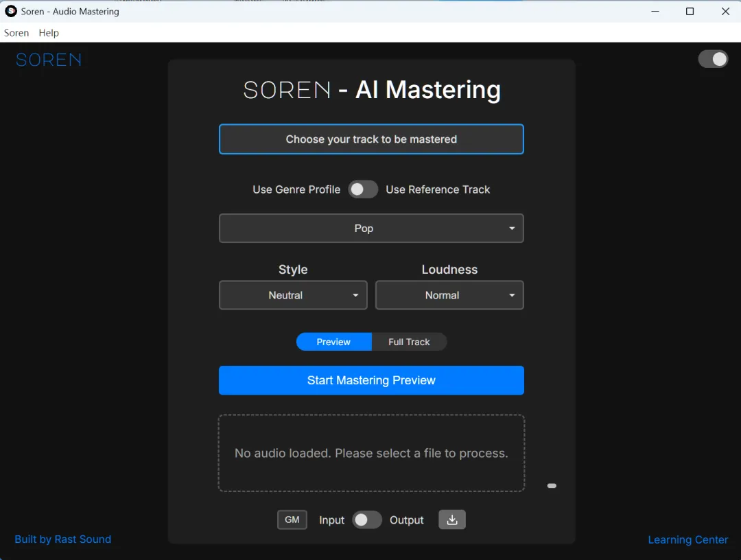The width and height of the screenshot is (741, 560).
Task: Open the Built by Rast Sound link
Action: 63,539
